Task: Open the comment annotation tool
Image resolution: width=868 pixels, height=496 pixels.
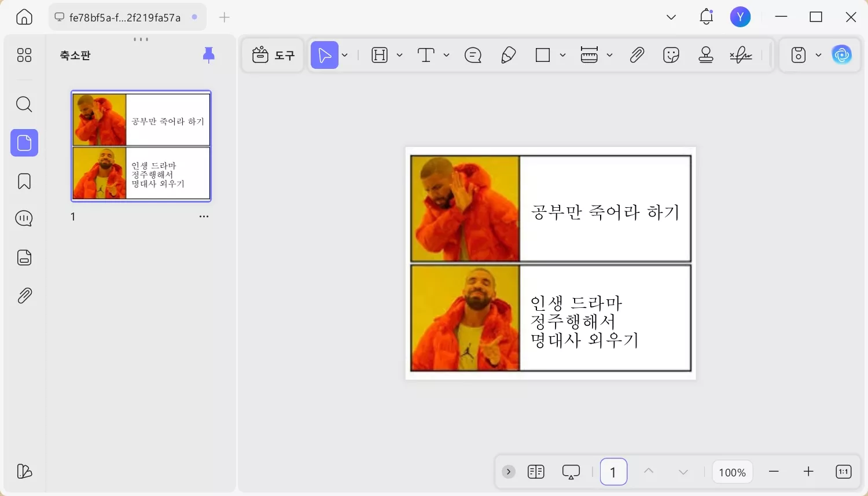Action: tap(473, 54)
